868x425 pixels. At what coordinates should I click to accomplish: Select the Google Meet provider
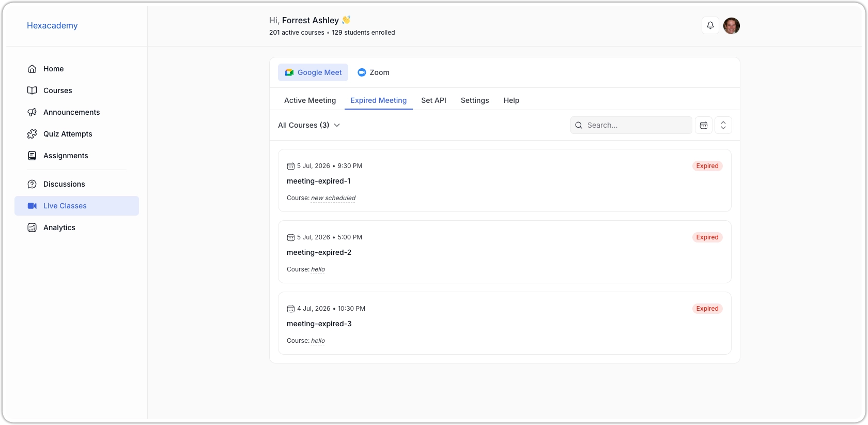[313, 72]
